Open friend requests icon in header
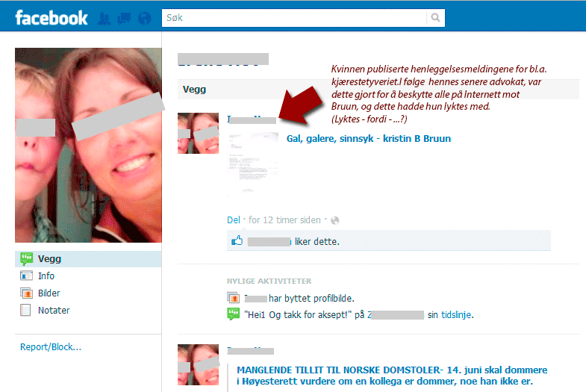The image size is (586, 392). [104, 19]
